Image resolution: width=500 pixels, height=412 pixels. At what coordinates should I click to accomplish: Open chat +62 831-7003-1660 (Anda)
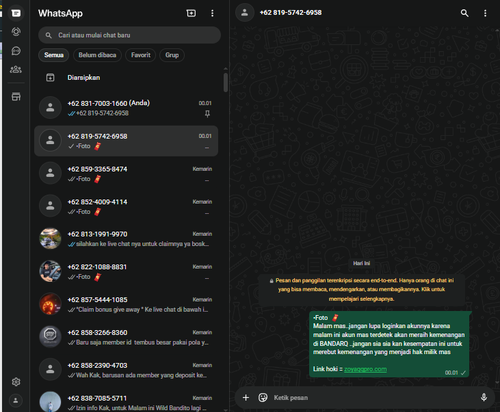[126, 108]
